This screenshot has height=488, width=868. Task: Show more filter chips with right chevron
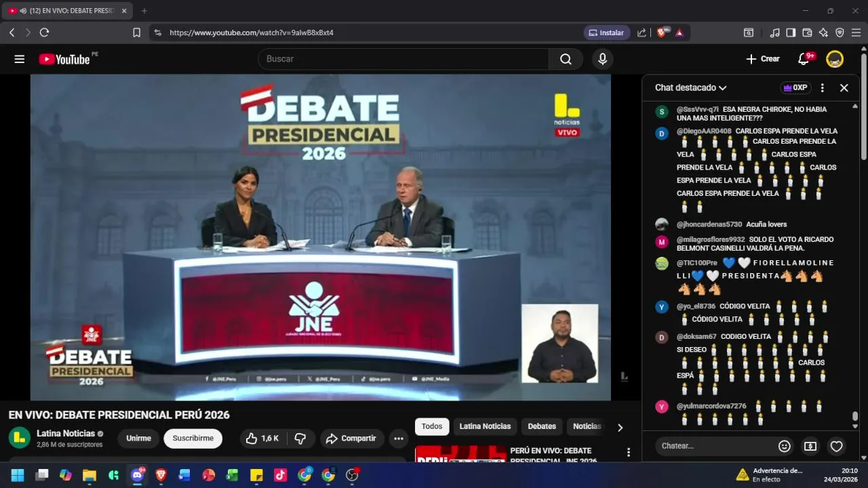pos(620,427)
